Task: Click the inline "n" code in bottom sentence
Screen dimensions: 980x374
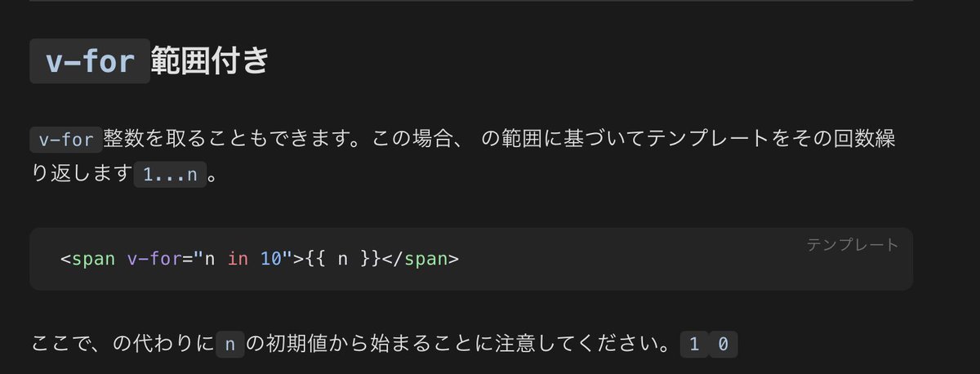Action: (x=229, y=345)
